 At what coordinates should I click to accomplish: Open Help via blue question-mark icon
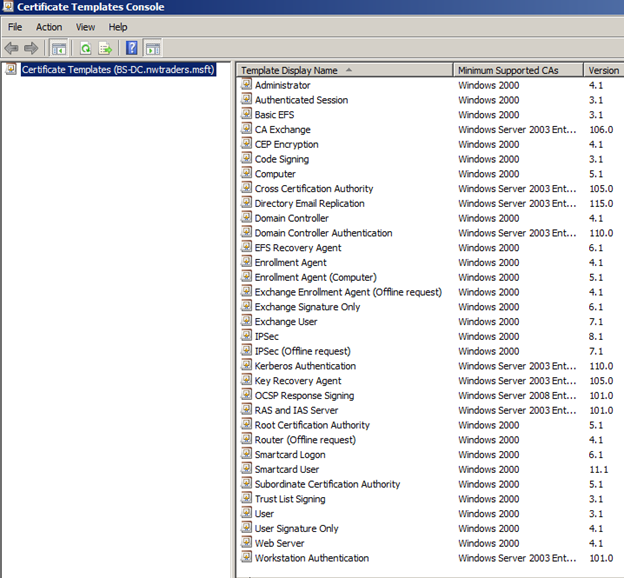point(132,48)
